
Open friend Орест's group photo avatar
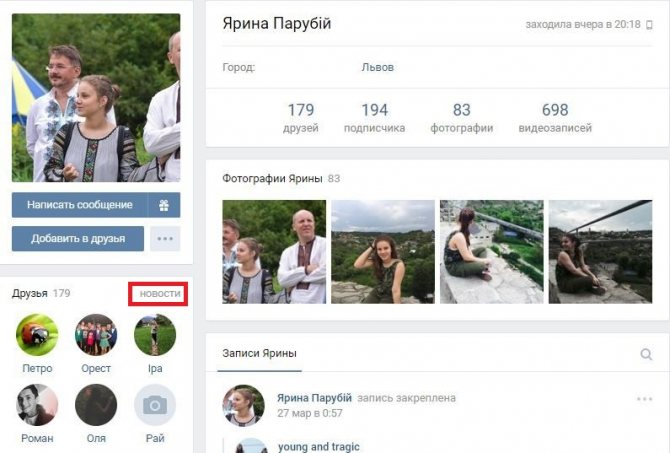[96, 335]
